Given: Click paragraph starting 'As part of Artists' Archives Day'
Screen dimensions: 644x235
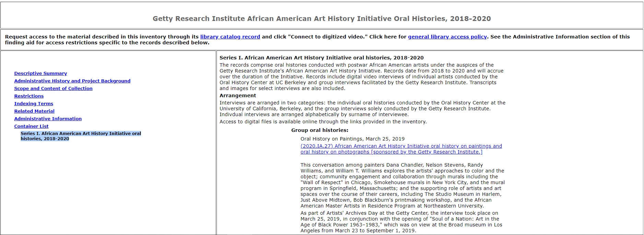Looking at the screenshot, I should 401,222.
